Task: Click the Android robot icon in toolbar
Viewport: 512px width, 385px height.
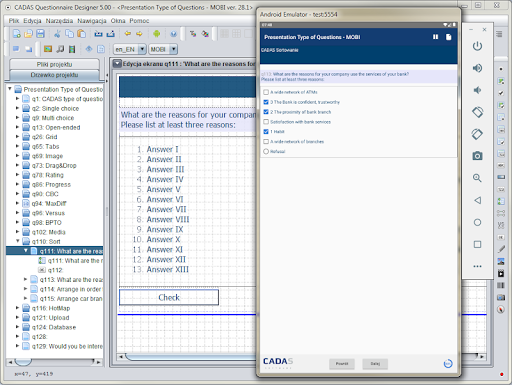Action: coord(156,34)
